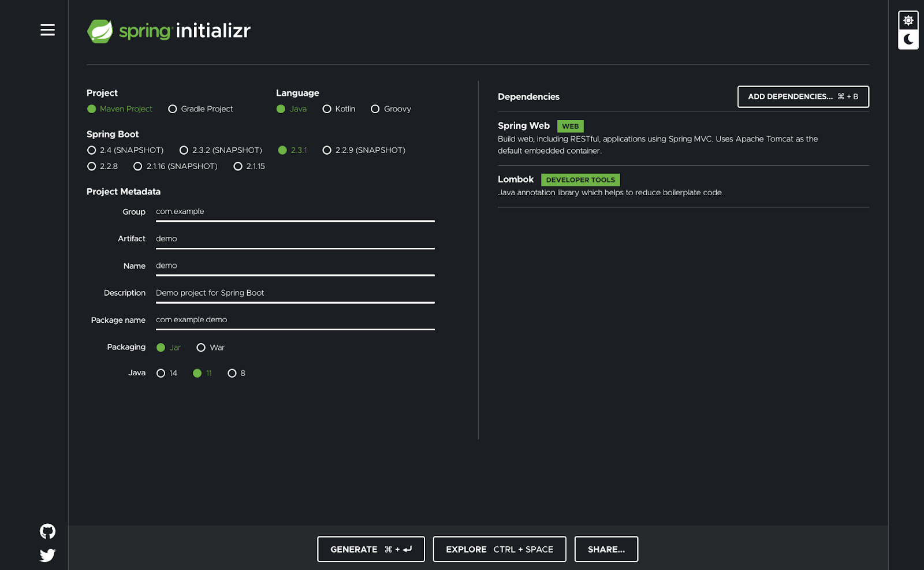924x570 pixels.
Task: Open the hamburger side menu
Action: pos(47,30)
